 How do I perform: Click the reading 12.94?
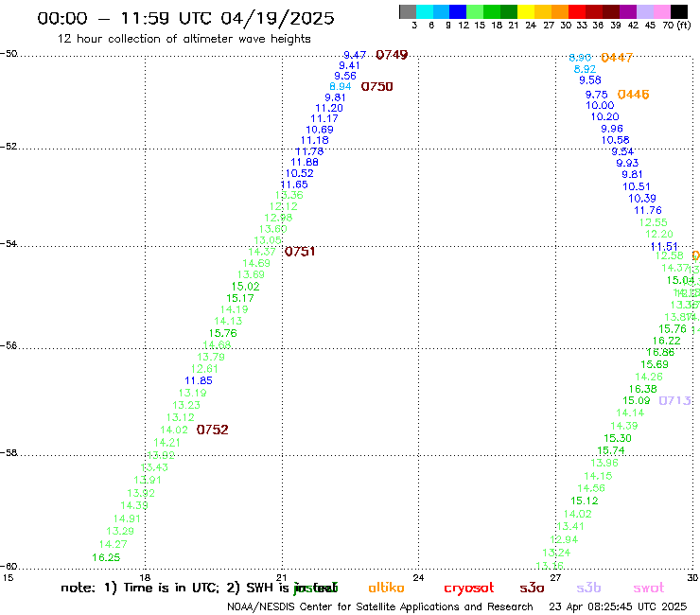point(564,539)
